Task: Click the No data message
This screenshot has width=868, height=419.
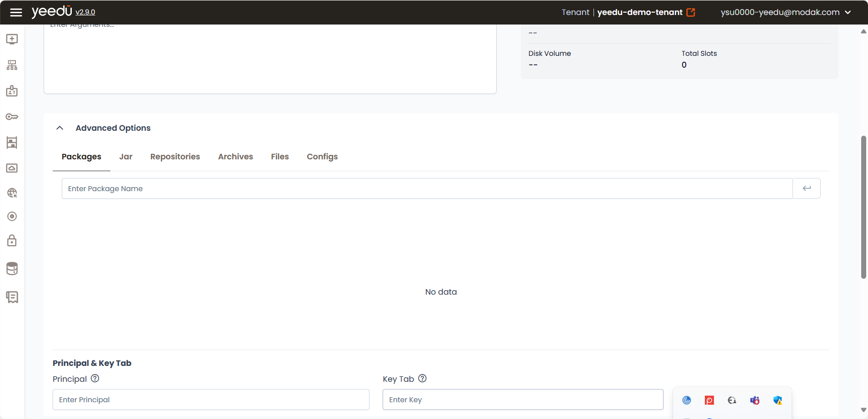Action: [441, 292]
